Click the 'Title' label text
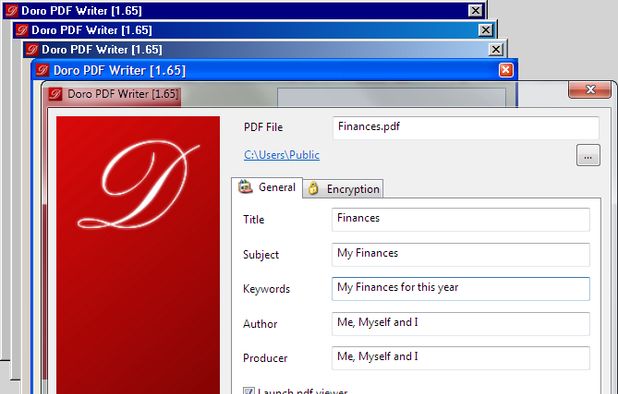 coord(253,219)
